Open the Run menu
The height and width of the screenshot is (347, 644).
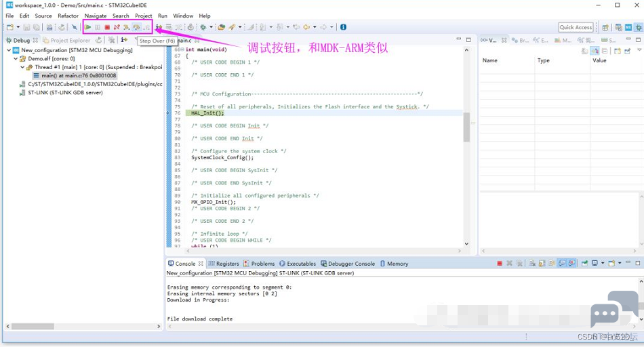[163, 16]
